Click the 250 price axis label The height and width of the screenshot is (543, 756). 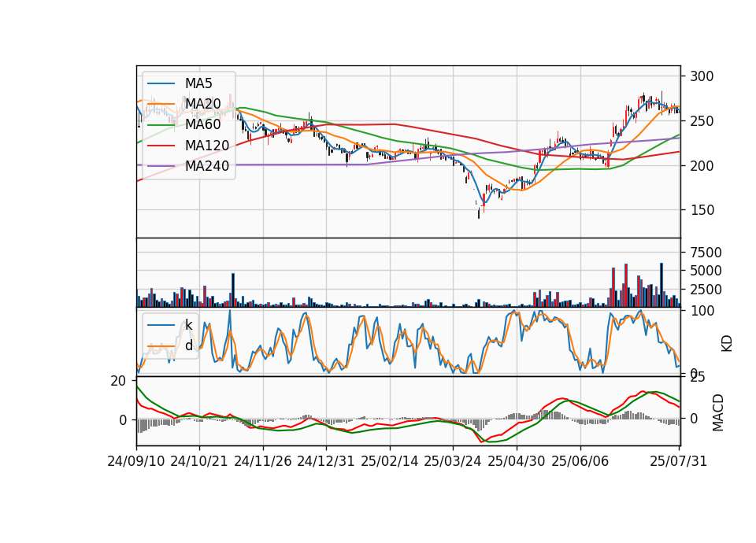pyautogui.click(x=702, y=121)
